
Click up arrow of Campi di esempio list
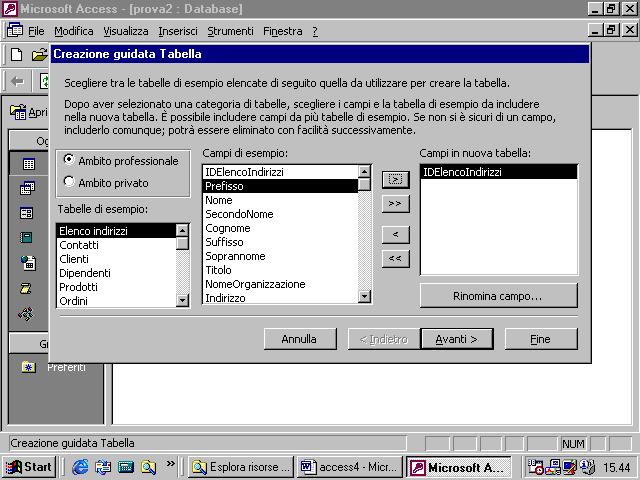point(364,171)
